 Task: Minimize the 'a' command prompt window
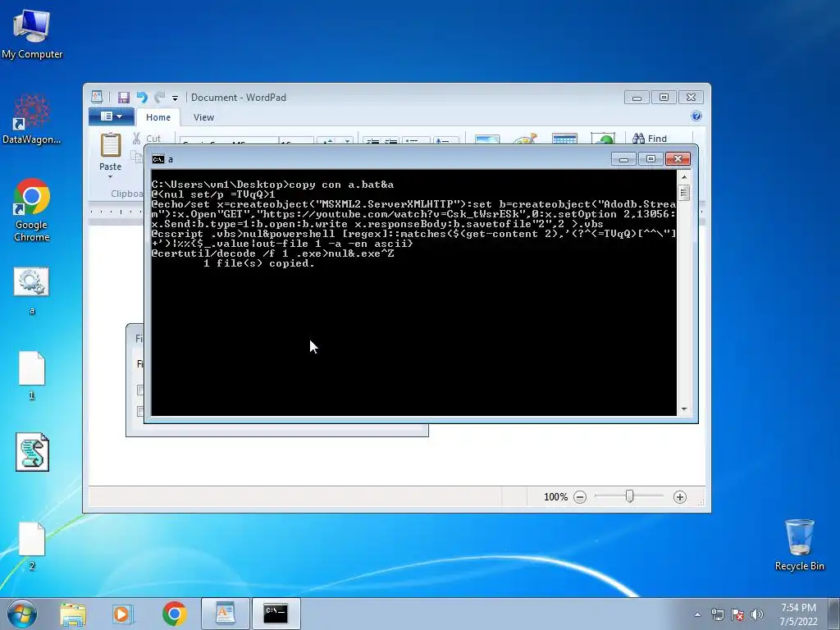(x=623, y=159)
